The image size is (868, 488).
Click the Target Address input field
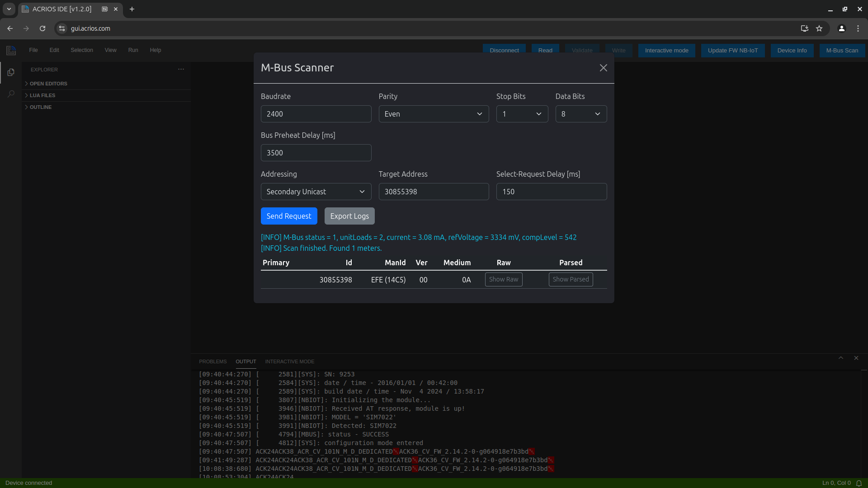(434, 191)
